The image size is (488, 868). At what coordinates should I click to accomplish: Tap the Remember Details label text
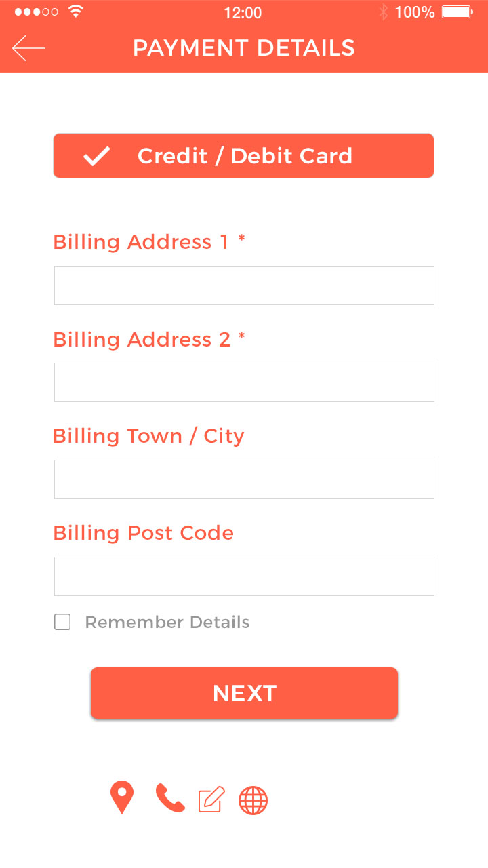point(167,622)
